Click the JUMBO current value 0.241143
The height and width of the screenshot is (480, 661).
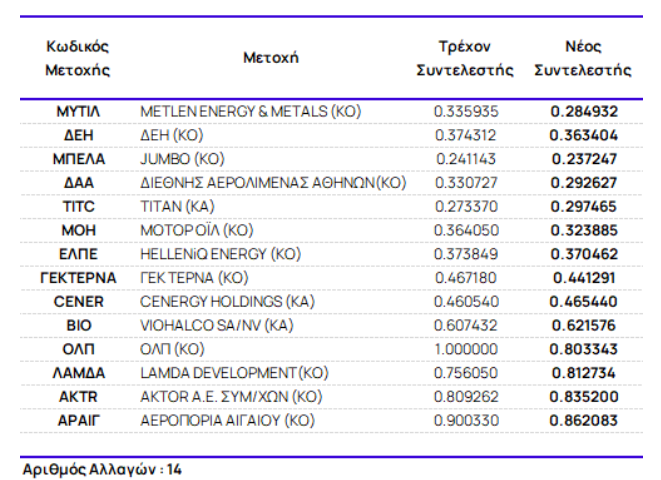point(465,158)
